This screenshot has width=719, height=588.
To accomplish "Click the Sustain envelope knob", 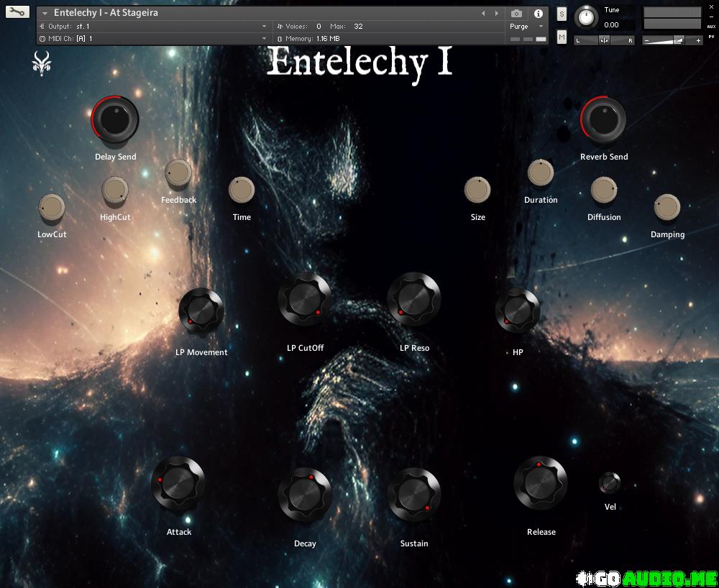I will point(413,495).
